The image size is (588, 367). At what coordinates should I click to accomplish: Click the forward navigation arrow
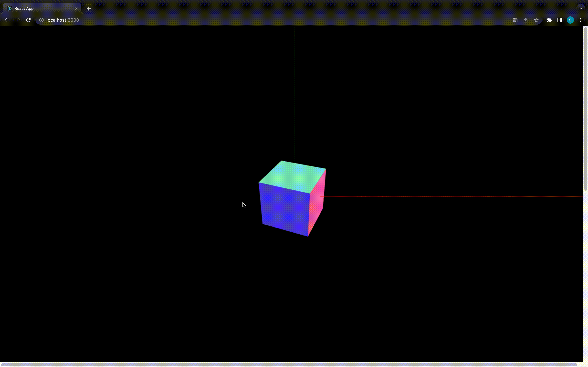18,20
